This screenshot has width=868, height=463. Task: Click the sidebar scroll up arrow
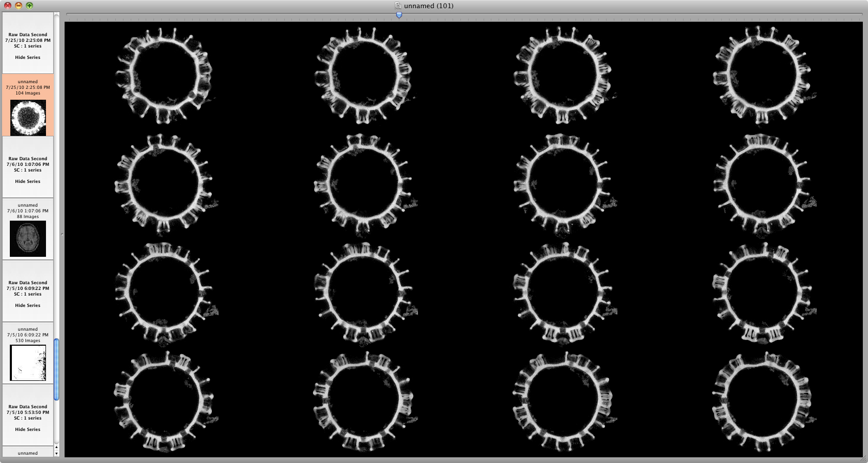tap(56, 447)
